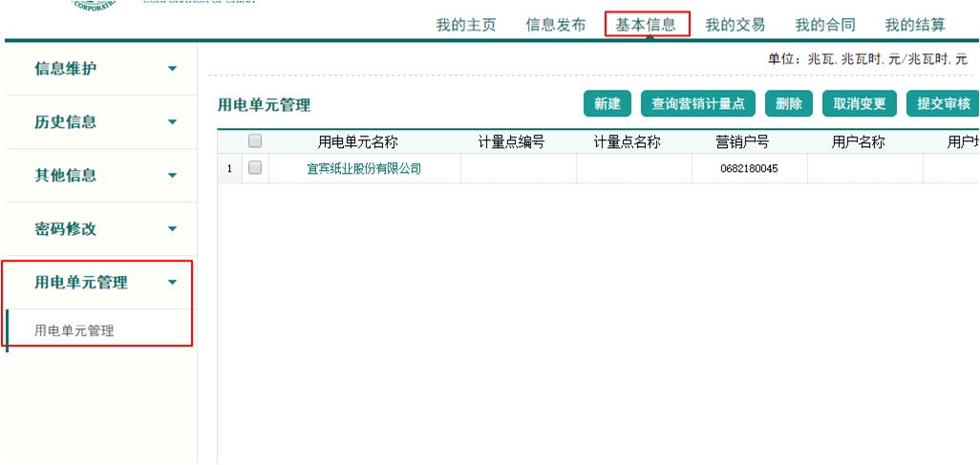Image resolution: width=980 pixels, height=465 pixels.
Task: Go to the 我的交易 tab
Action: click(x=735, y=25)
